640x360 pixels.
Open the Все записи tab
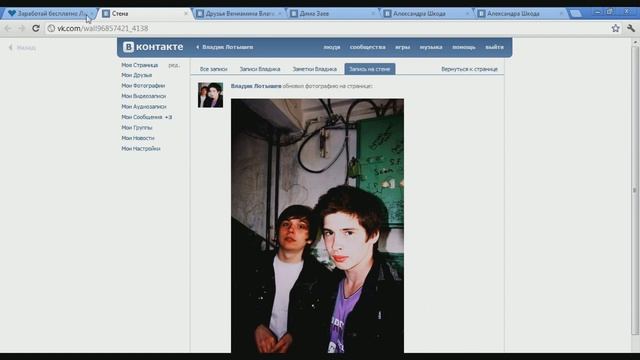pos(213,69)
